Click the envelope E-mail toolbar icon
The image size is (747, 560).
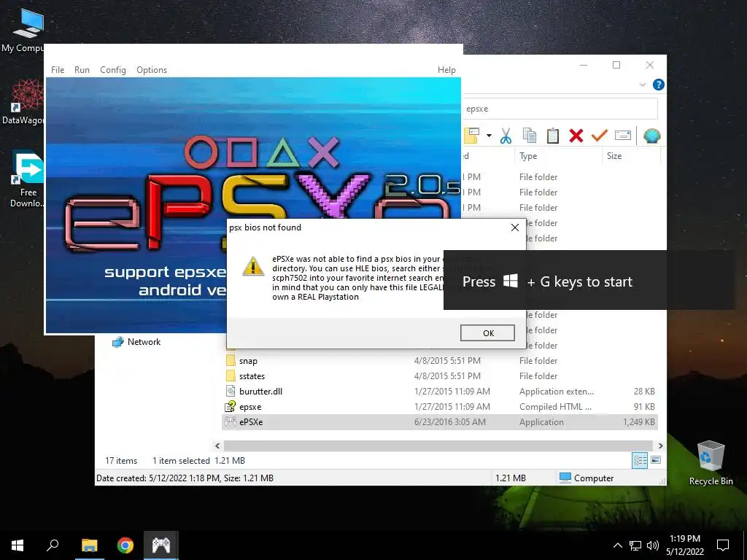point(623,136)
